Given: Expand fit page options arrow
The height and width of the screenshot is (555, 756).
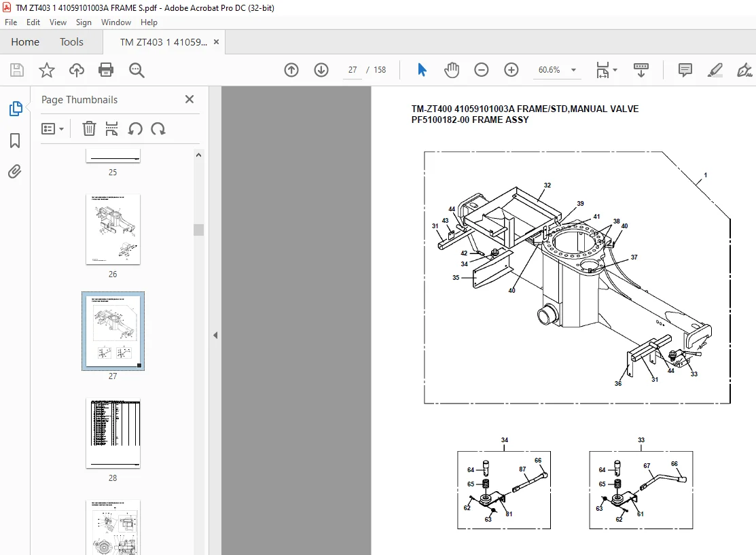Looking at the screenshot, I should pyautogui.click(x=615, y=70).
